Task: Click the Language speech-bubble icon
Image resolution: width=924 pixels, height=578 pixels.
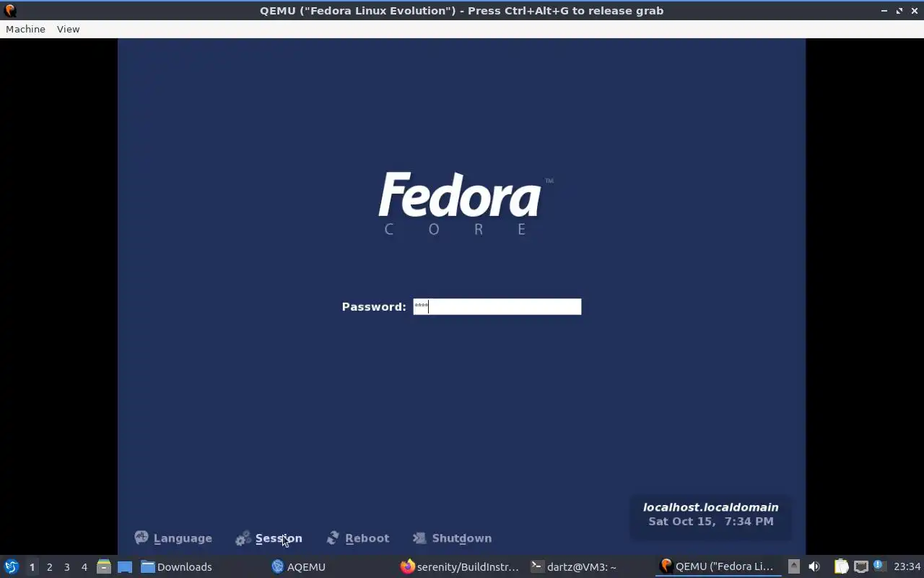Action: tap(141, 538)
